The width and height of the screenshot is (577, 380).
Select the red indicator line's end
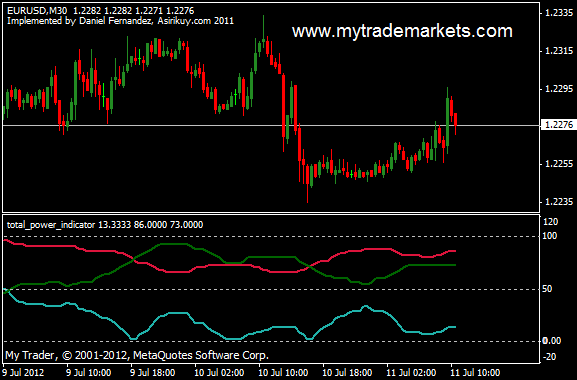coord(455,251)
